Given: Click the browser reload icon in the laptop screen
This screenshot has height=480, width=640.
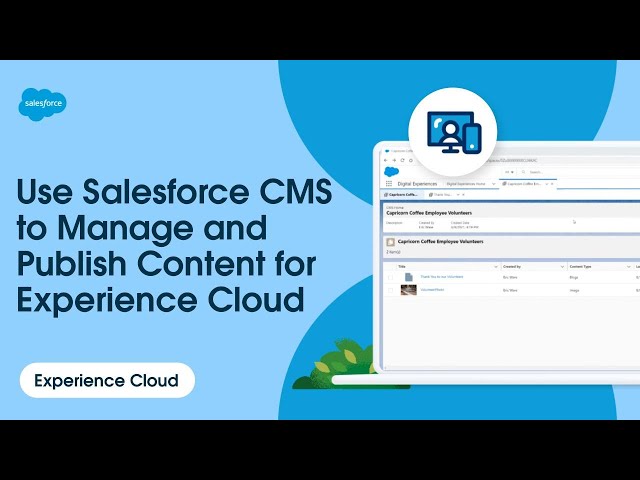Looking at the screenshot, I should click(x=402, y=160).
